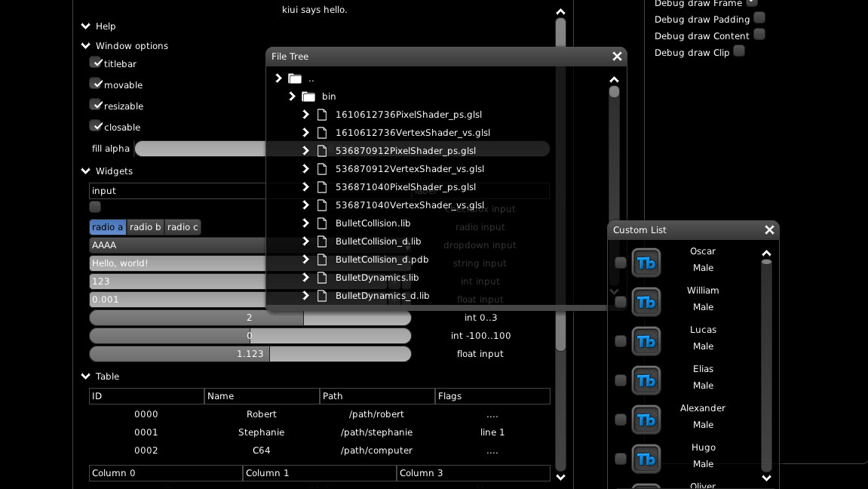Image resolution: width=868 pixels, height=489 pixels.
Task: Click the file icon for BulletCollision.lib
Action: [322, 223]
